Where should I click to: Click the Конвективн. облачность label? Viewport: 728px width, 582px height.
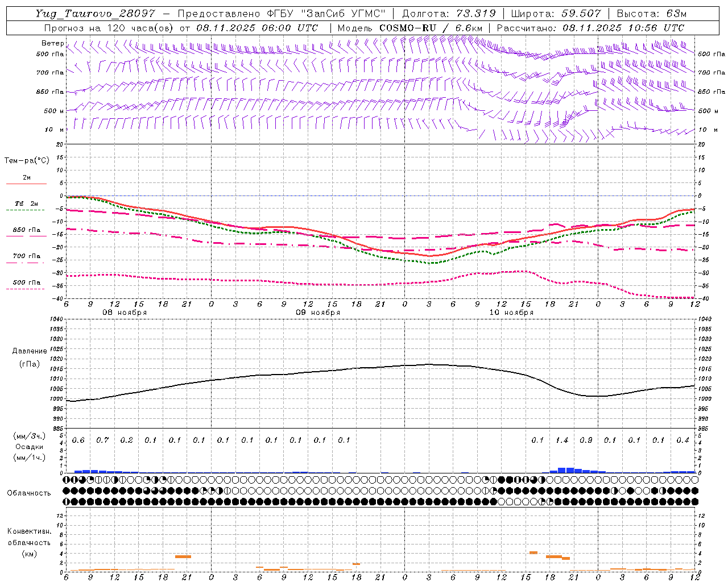point(29,537)
